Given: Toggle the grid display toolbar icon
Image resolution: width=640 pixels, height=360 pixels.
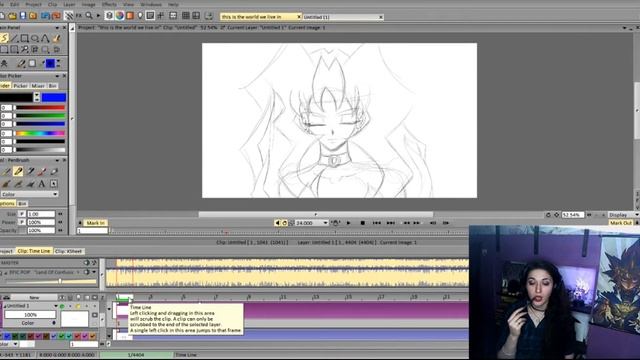Looking at the screenshot, I should pyautogui.click(x=186, y=16).
